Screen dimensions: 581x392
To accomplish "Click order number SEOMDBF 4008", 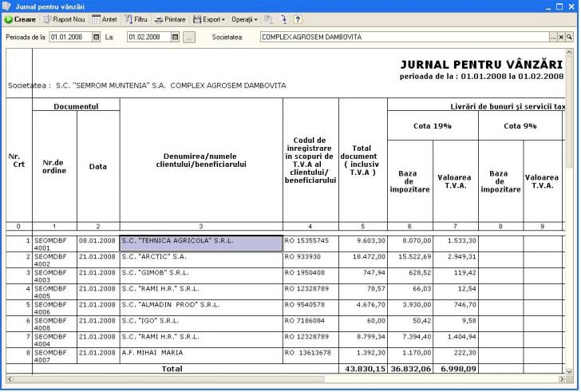I will 54,324.
